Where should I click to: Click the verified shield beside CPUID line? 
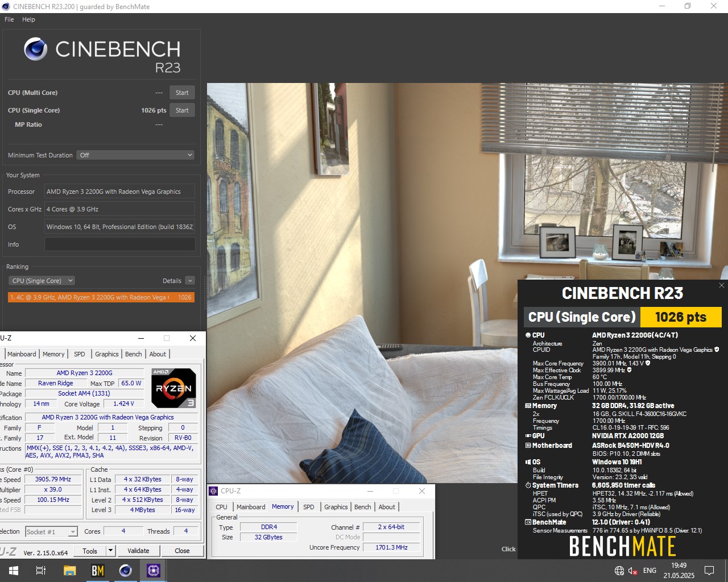[x=717, y=350]
